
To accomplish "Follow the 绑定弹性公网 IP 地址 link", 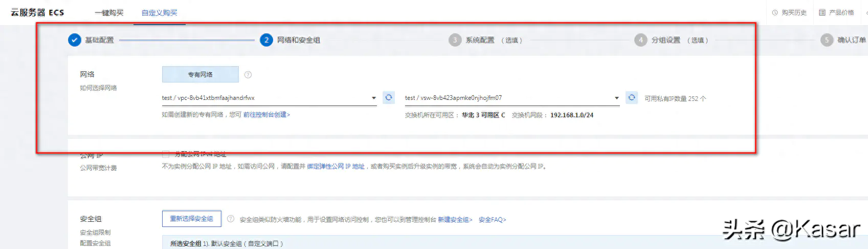I will [336, 167].
